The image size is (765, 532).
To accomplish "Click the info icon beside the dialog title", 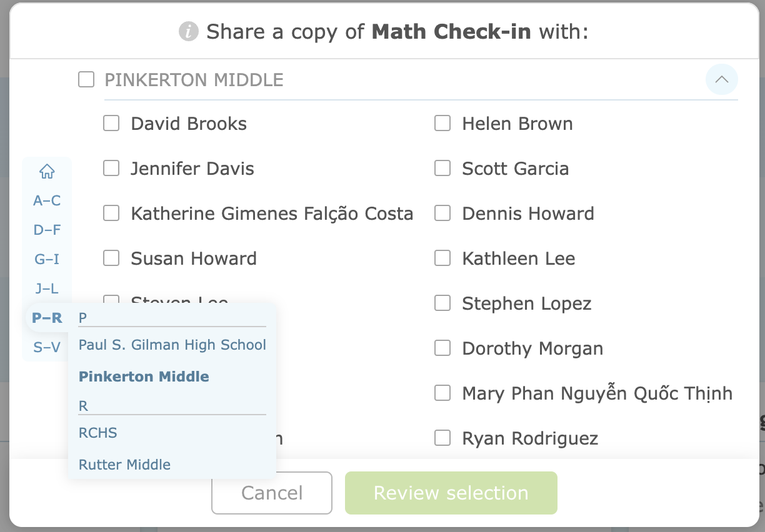I will click(x=189, y=31).
